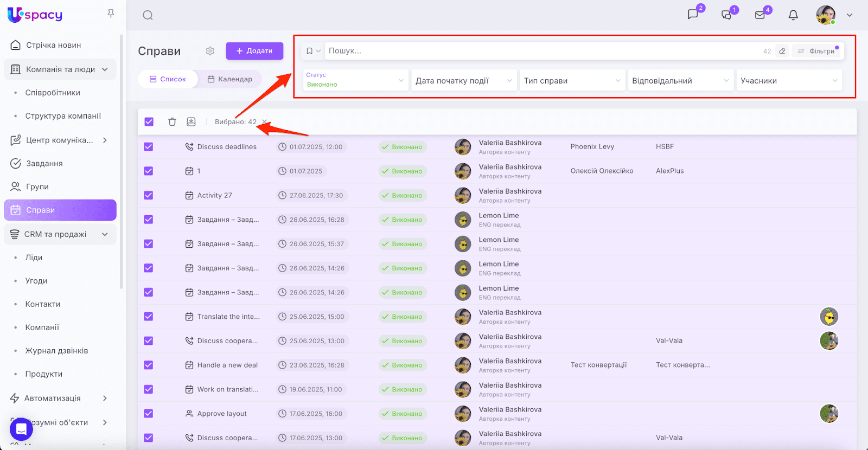
Task: Open Завдання in the sidebar menu
Action: click(44, 163)
